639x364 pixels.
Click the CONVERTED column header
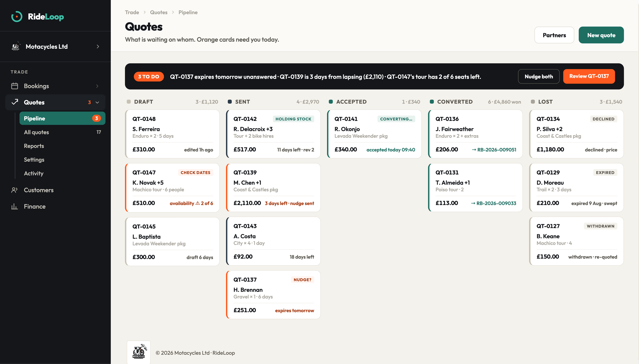point(455,102)
